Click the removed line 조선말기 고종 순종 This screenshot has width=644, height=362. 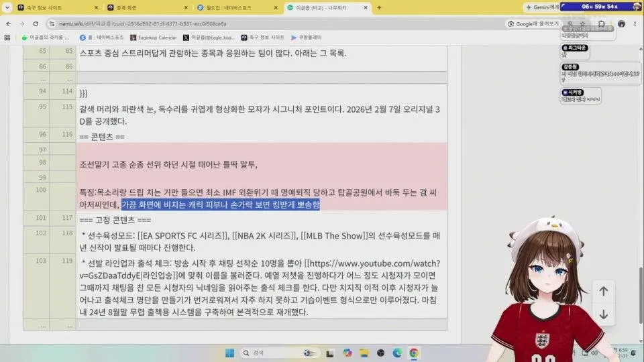point(168,165)
